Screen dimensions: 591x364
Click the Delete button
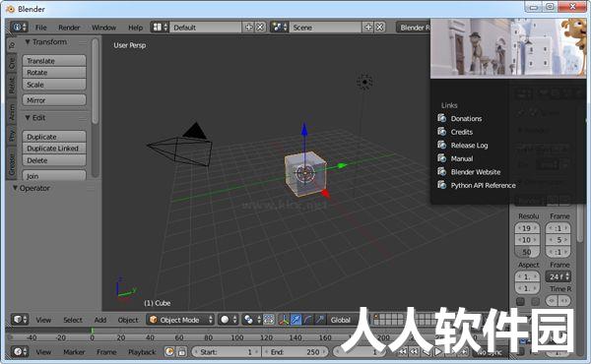click(x=54, y=160)
